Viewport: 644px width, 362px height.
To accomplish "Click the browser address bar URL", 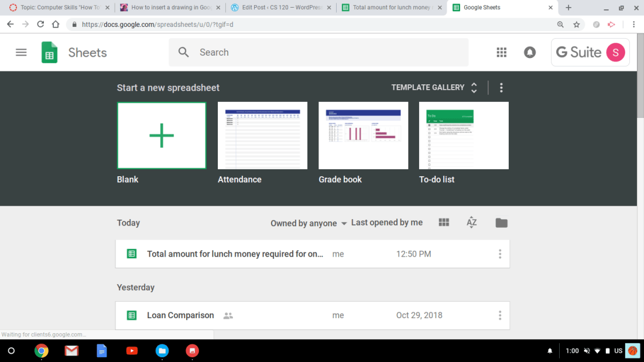I will [x=157, y=25].
